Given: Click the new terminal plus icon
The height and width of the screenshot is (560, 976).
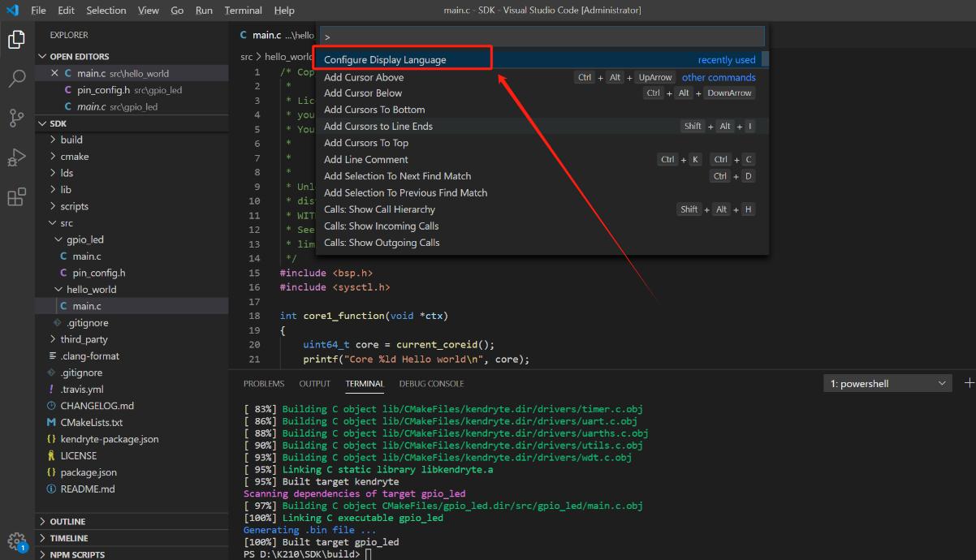Looking at the screenshot, I should tap(969, 383).
